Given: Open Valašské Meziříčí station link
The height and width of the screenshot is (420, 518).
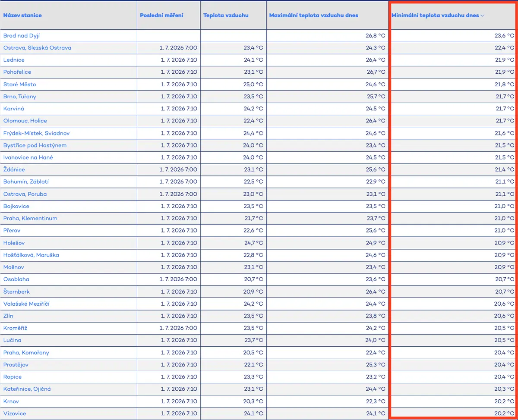Looking at the screenshot, I should pos(27,304).
